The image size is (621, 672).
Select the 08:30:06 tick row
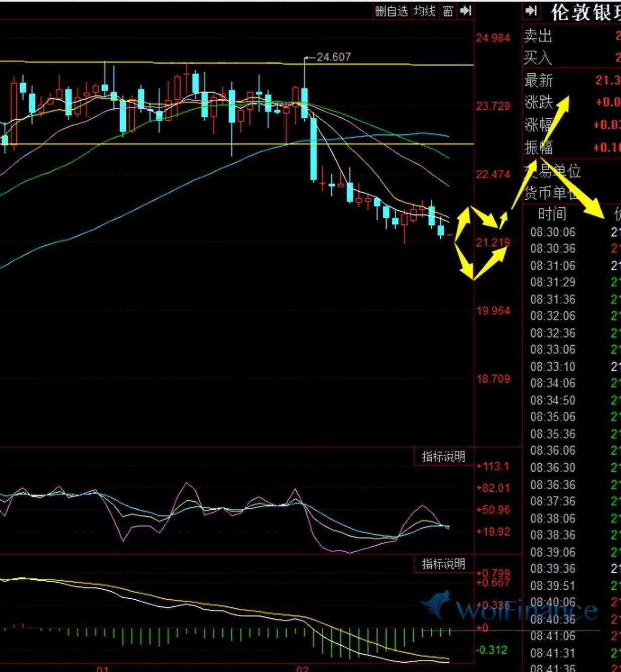pos(552,232)
